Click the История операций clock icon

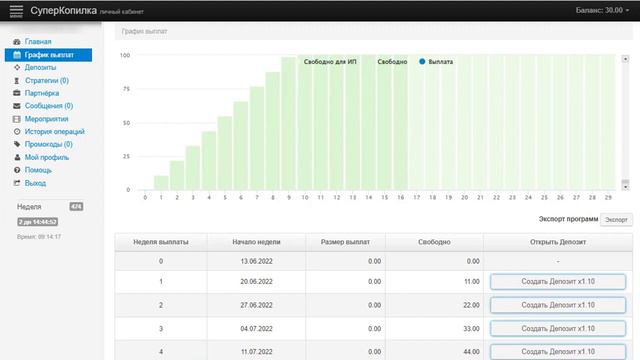click(17, 131)
